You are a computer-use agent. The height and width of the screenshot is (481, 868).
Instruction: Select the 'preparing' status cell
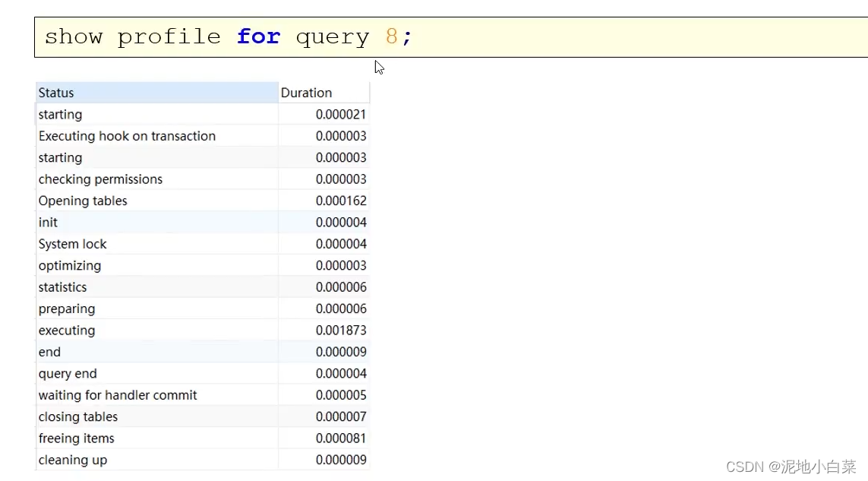point(157,309)
